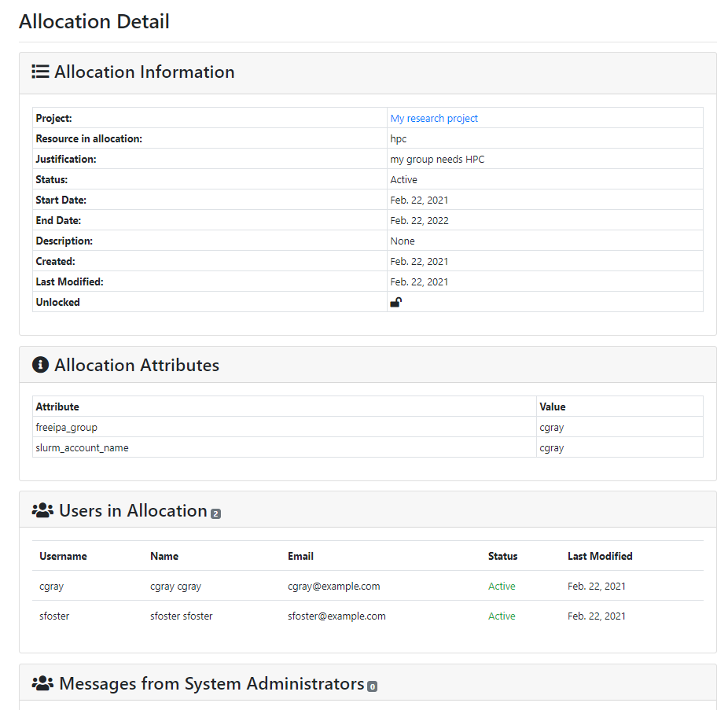The height and width of the screenshot is (710, 728).
Task: Click the Name column header
Action: coord(164,556)
